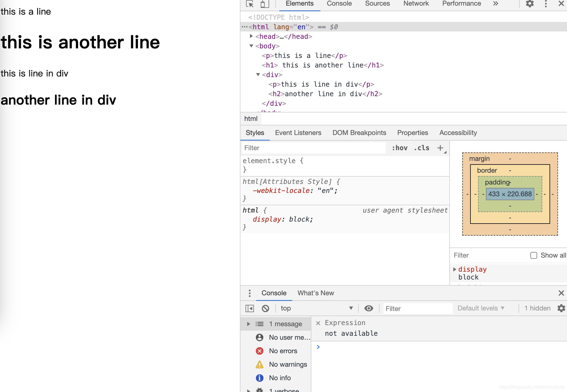
Task: Switch to the Styles pane tab
Action: click(255, 133)
